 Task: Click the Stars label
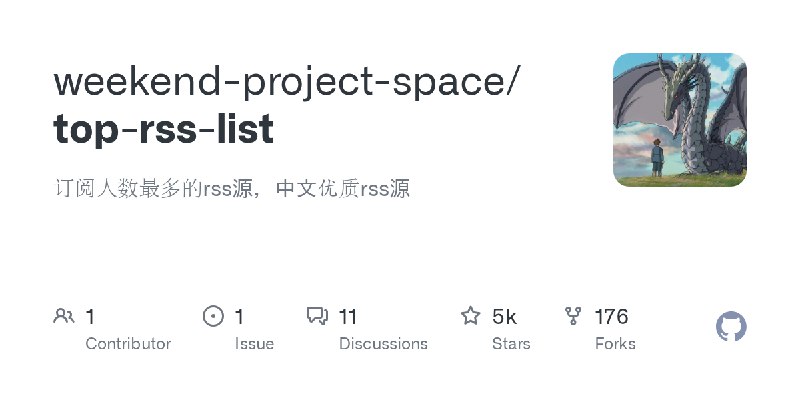[511, 344]
